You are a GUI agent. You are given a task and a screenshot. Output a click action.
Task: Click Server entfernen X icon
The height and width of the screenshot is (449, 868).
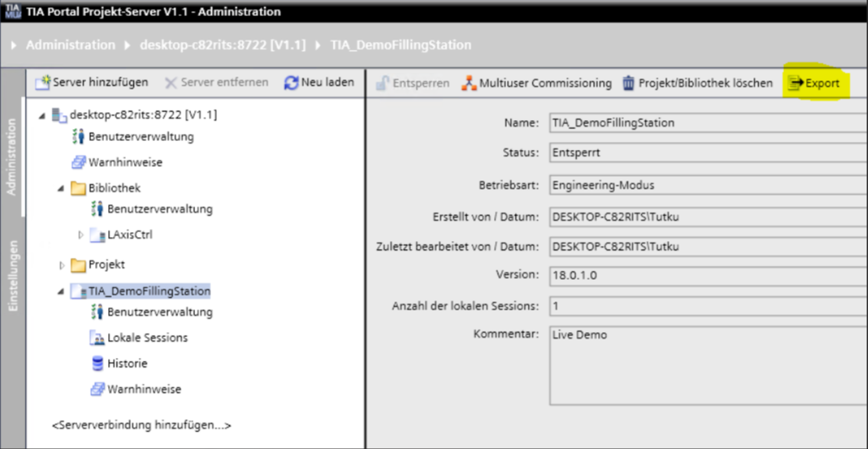click(171, 83)
